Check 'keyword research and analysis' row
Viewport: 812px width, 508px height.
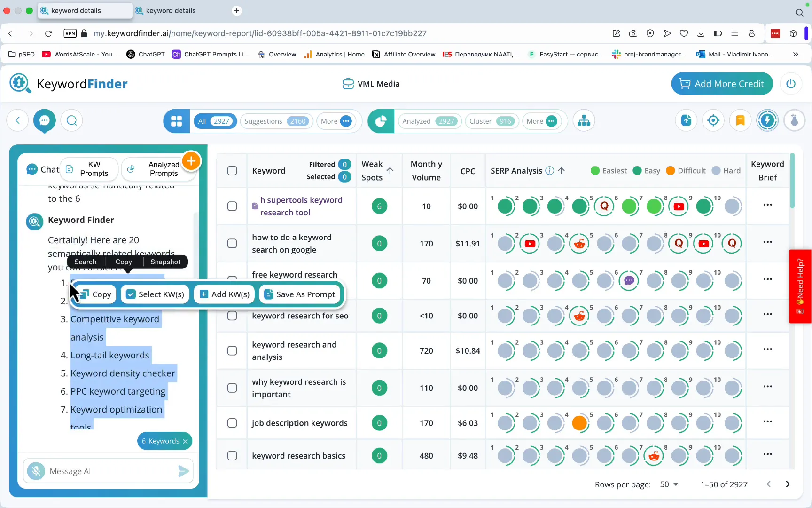click(232, 351)
